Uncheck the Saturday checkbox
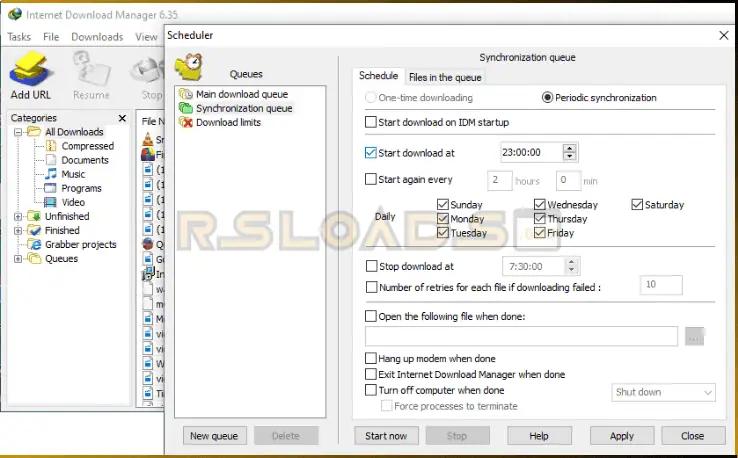Screen dimensions: 738x458 tap(637, 205)
